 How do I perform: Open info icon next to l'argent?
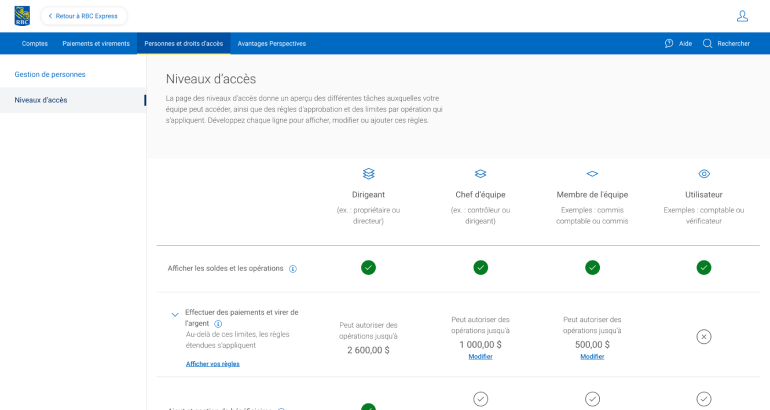218,324
